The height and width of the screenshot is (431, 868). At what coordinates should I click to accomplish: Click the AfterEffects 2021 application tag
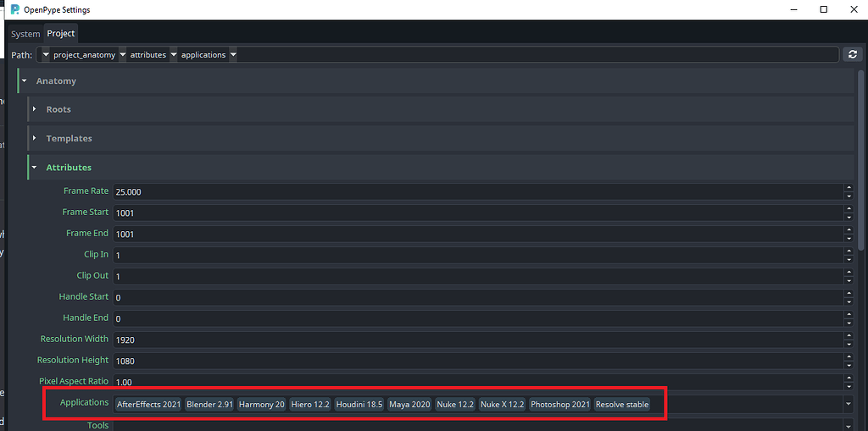point(149,404)
